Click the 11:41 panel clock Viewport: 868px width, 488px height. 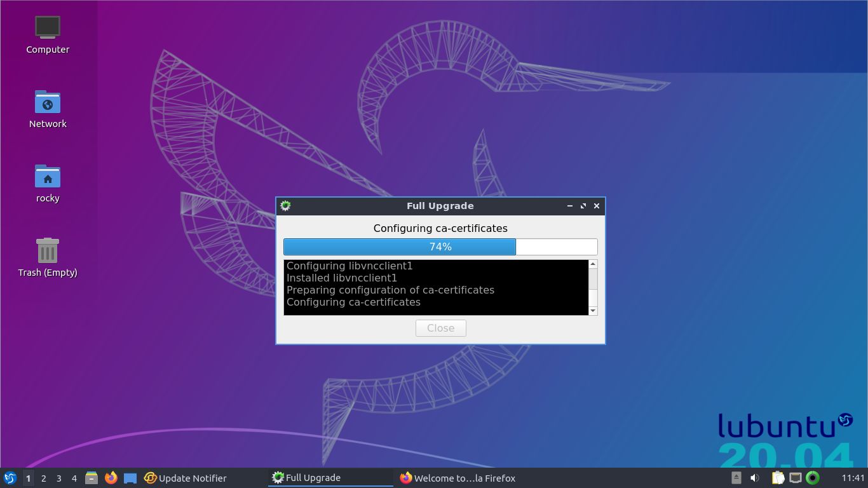point(853,478)
